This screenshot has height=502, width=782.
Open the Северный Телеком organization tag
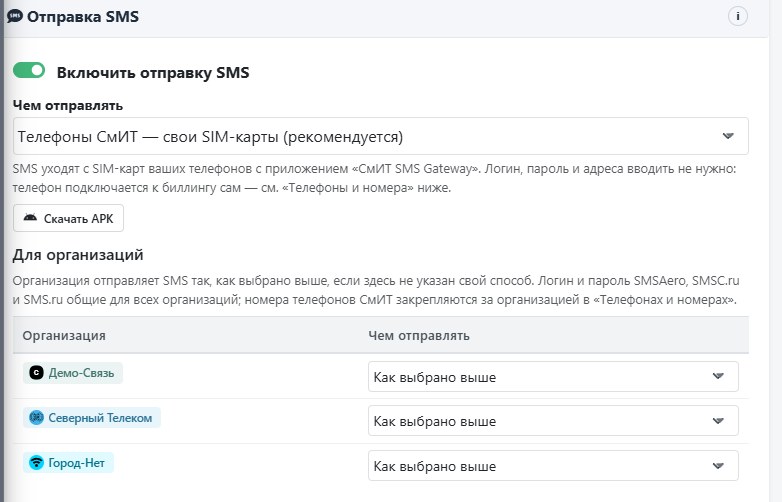(92, 418)
